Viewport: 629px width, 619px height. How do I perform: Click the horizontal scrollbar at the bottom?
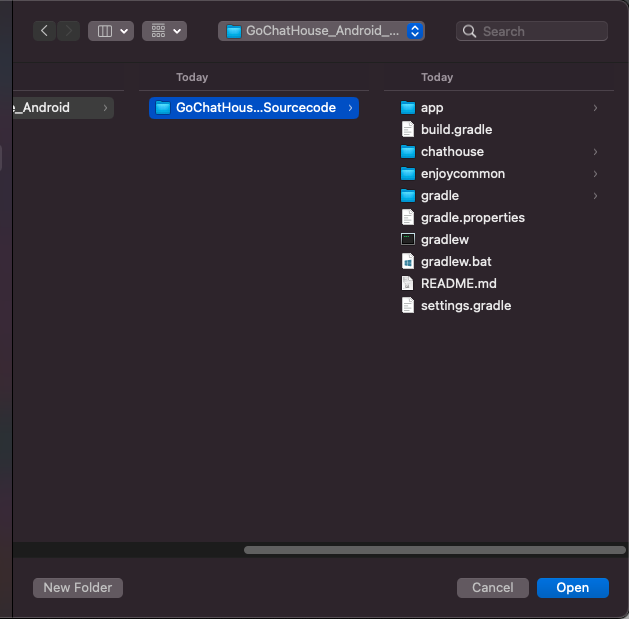pyautogui.click(x=434, y=550)
